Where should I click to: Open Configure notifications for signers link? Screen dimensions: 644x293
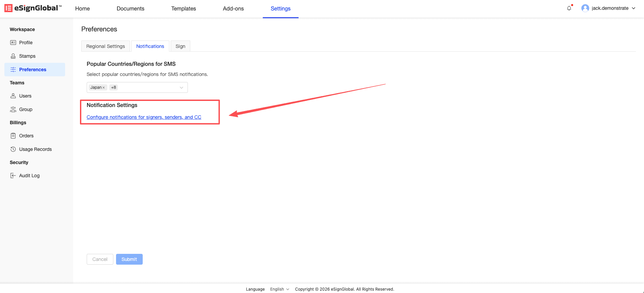pos(144,117)
